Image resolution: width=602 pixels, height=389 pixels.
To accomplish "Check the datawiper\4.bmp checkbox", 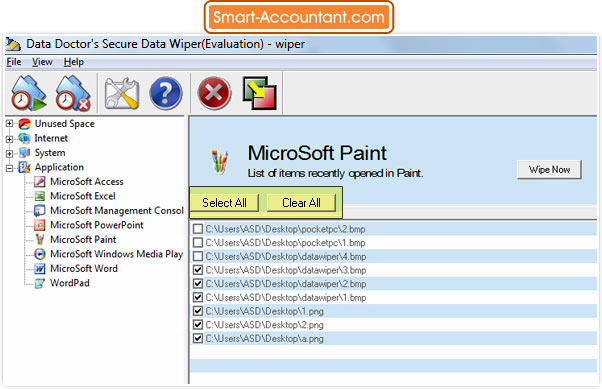I will point(198,257).
